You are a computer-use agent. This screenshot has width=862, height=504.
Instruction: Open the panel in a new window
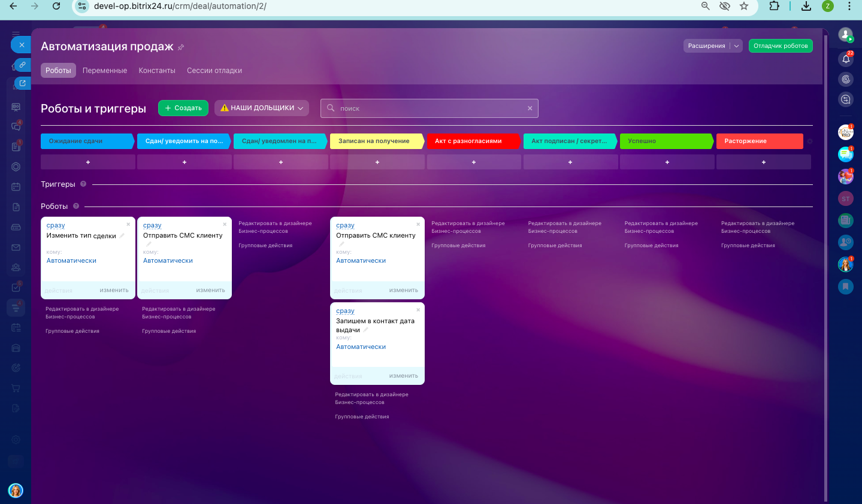(22, 83)
